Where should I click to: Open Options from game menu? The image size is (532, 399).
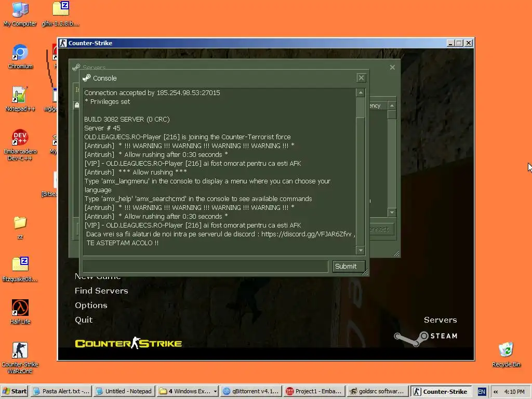point(91,305)
